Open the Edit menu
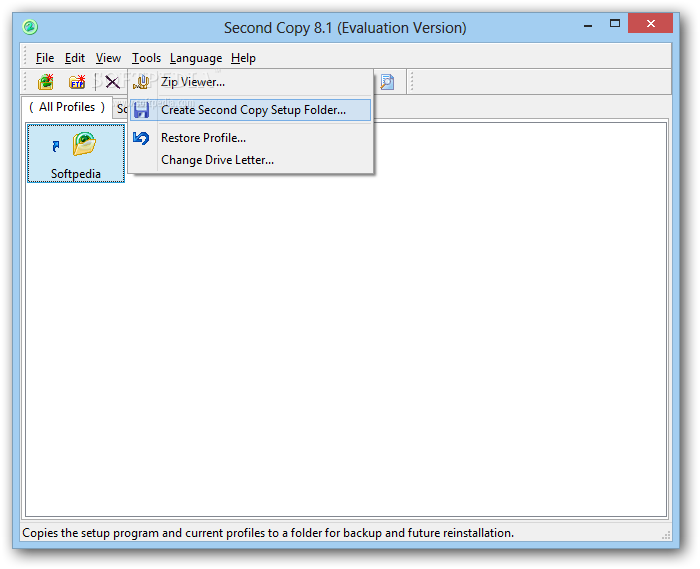Screen dimensions: 700x569 [x=75, y=58]
